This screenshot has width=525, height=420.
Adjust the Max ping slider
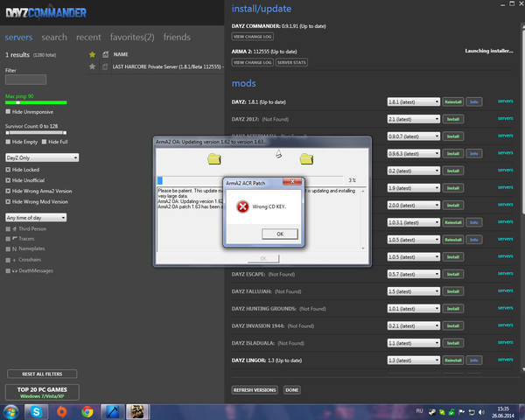[36, 102]
